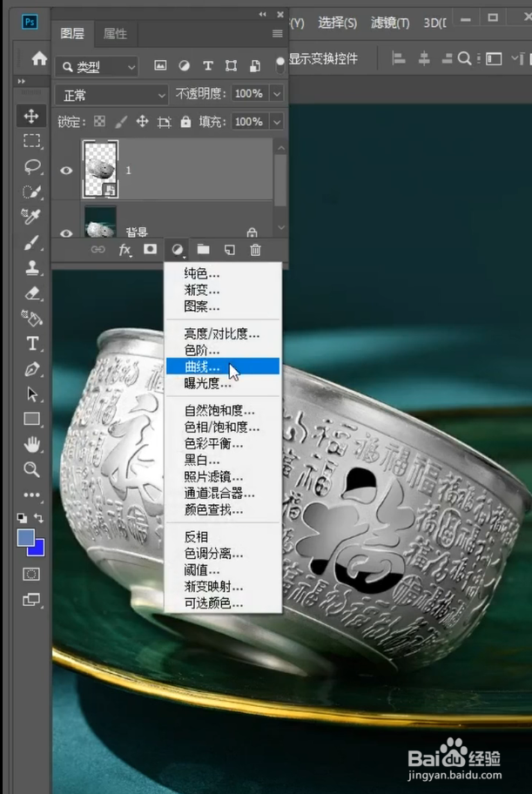
Task: Toggle lock transparent pixels
Action: coord(100,121)
